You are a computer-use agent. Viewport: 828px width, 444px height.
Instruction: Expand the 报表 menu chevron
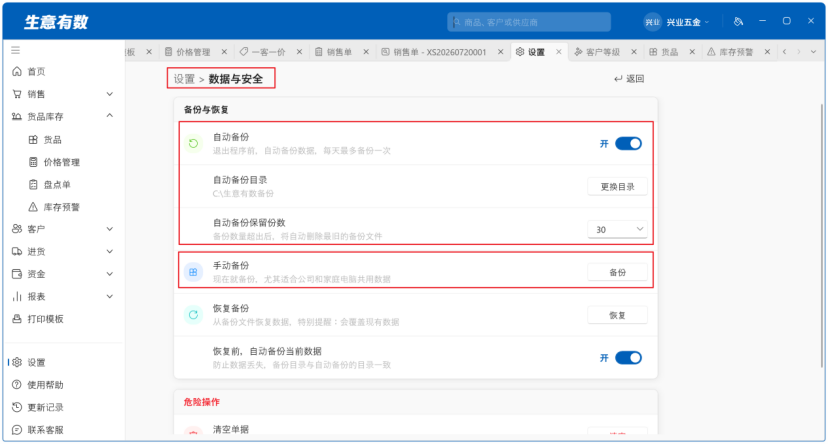point(109,296)
